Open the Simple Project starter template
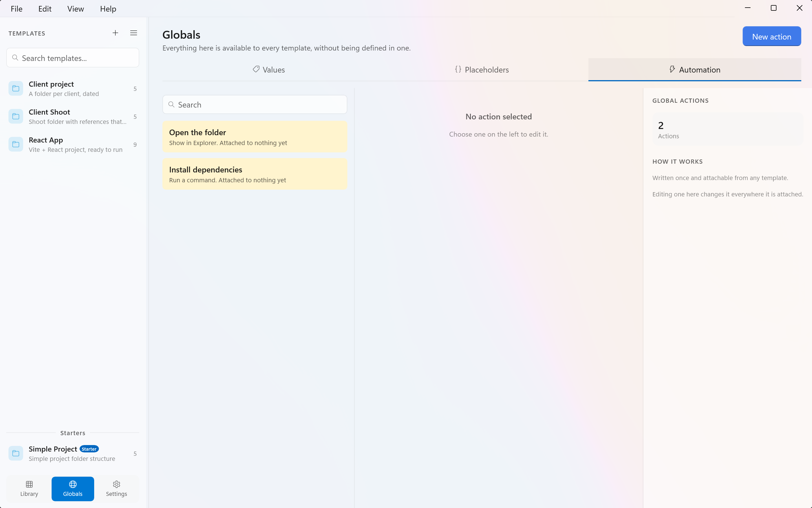812x508 pixels. point(73,453)
